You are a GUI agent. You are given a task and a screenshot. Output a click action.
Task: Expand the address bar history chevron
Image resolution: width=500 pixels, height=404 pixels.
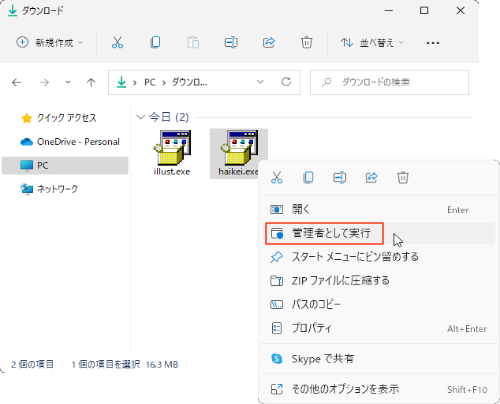point(260,82)
